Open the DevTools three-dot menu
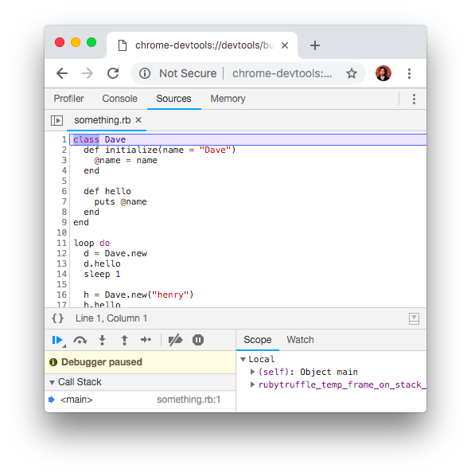 pos(414,99)
